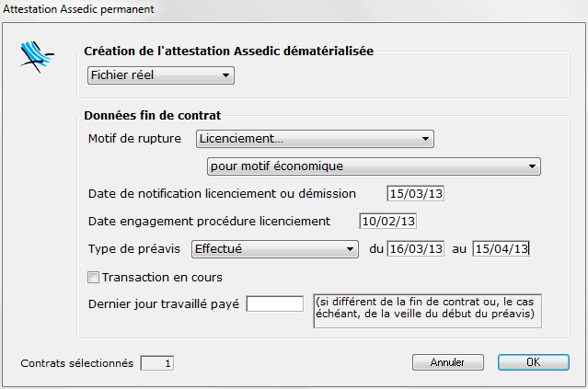Viewport: 588px width, 389px height.
Task: Click the arrow of the motif économique dropdown
Action: (532, 166)
